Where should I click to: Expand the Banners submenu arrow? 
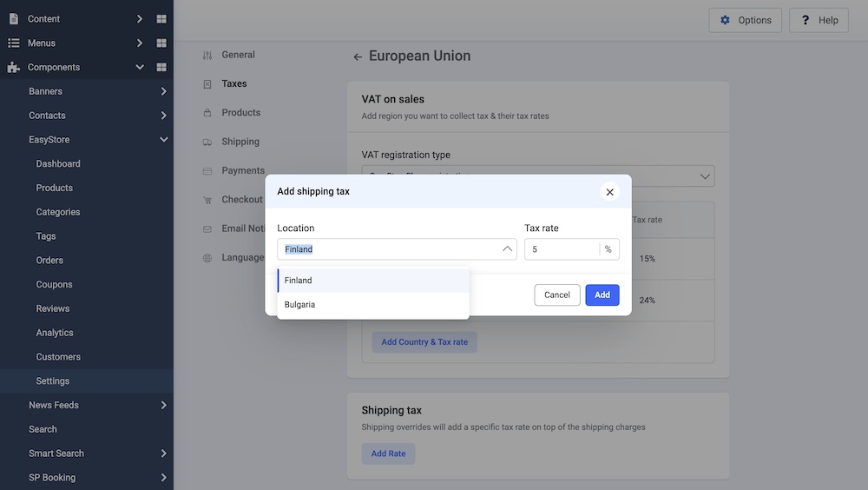(x=163, y=91)
